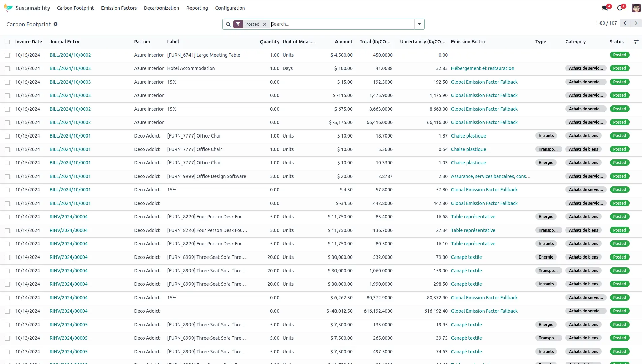Click the uncertainty '80,372.90' cell

(437, 298)
